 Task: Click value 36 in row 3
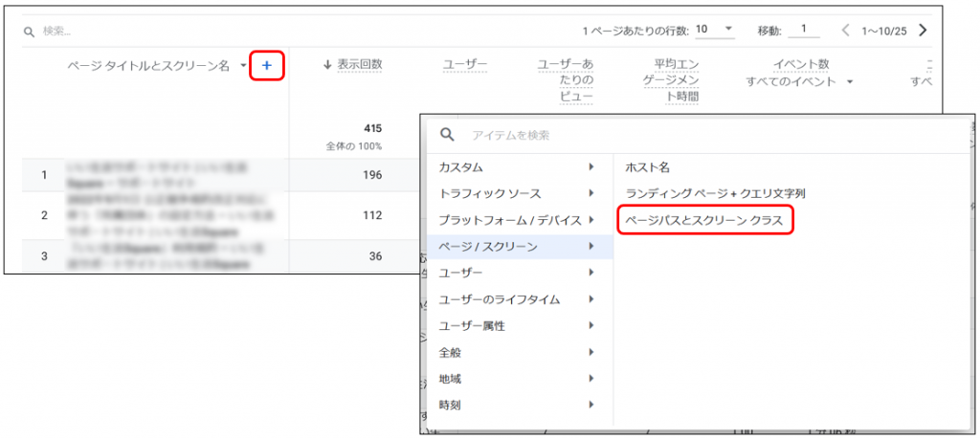tap(375, 256)
